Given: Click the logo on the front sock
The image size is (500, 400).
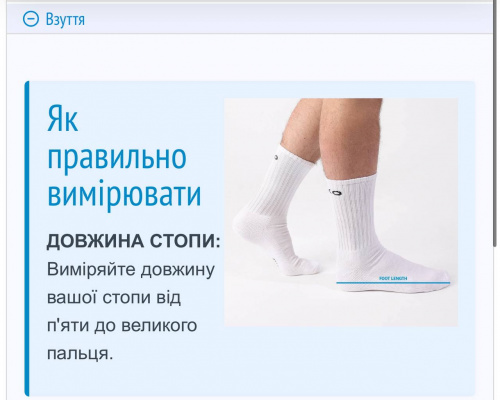Looking at the screenshot, I should coord(334,192).
